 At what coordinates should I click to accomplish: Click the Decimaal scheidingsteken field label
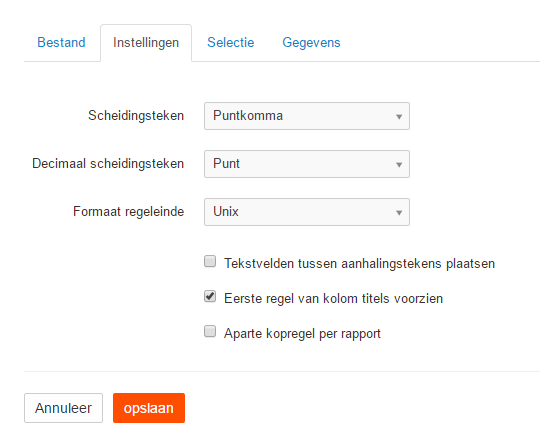click(x=108, y=164)
